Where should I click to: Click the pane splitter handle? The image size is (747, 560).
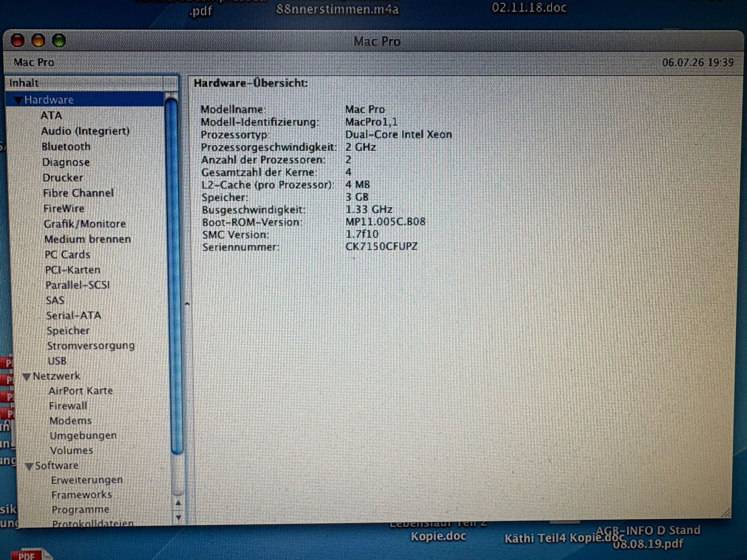pyautogui.click(x=187, y=304)
